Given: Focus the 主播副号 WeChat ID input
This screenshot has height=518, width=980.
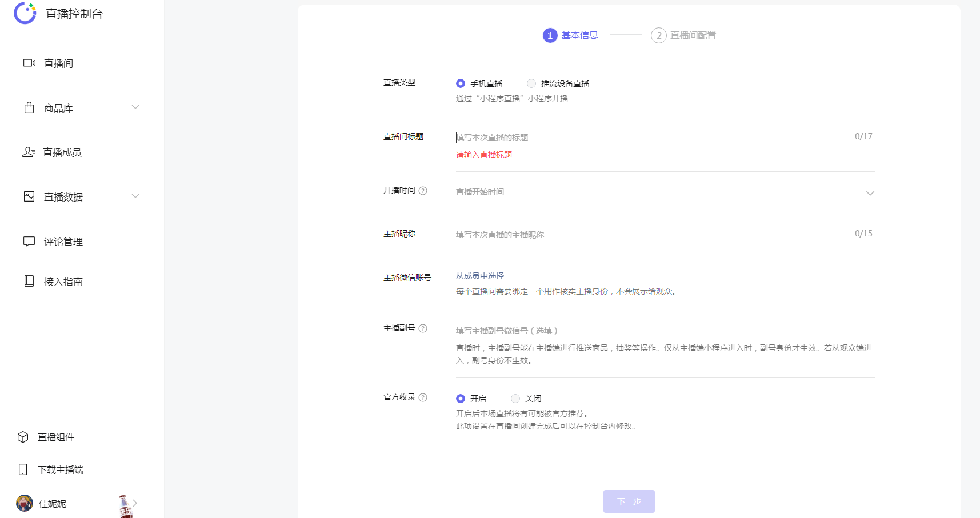Looking at the screenshot, I should (x=665, y=330).
